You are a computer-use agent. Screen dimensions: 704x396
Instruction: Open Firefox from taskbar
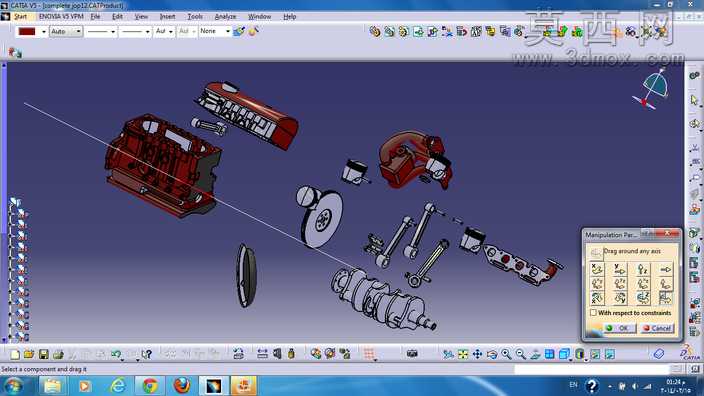coord(181,386)
